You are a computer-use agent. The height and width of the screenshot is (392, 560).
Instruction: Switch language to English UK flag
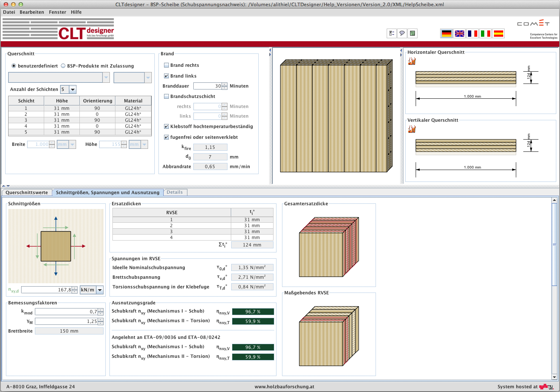(x=459, y=34)
